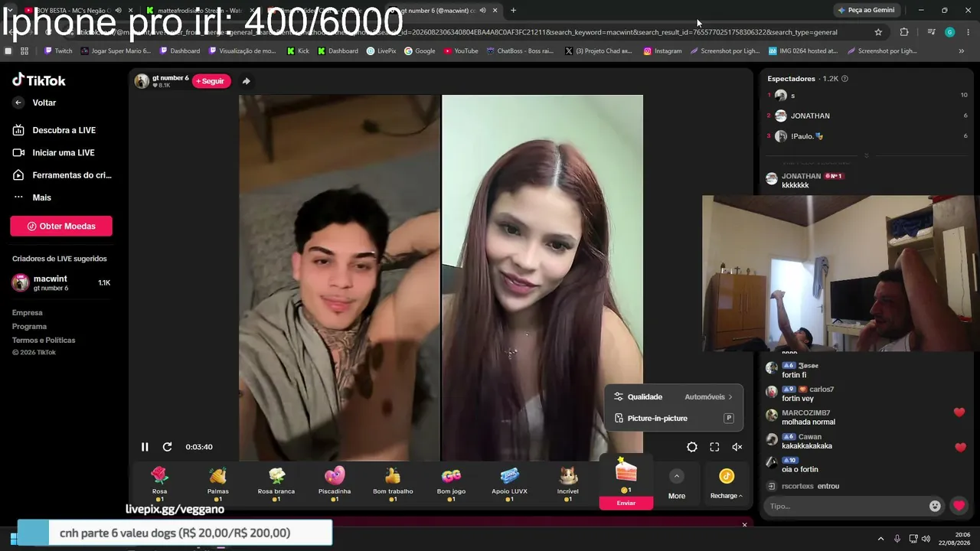Open the emoji picker in chat
This screenshot has height=551, width=980.
click(935, 506)
